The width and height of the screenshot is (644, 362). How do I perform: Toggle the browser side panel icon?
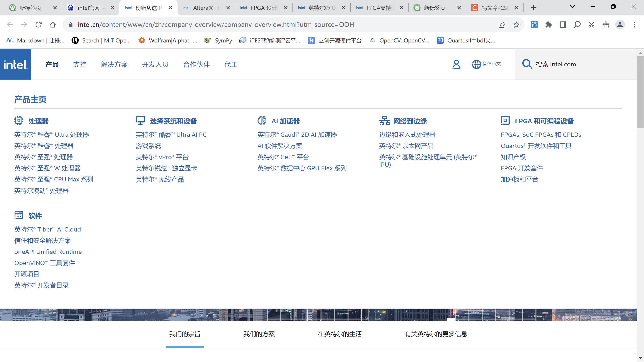tap(563, 25)
